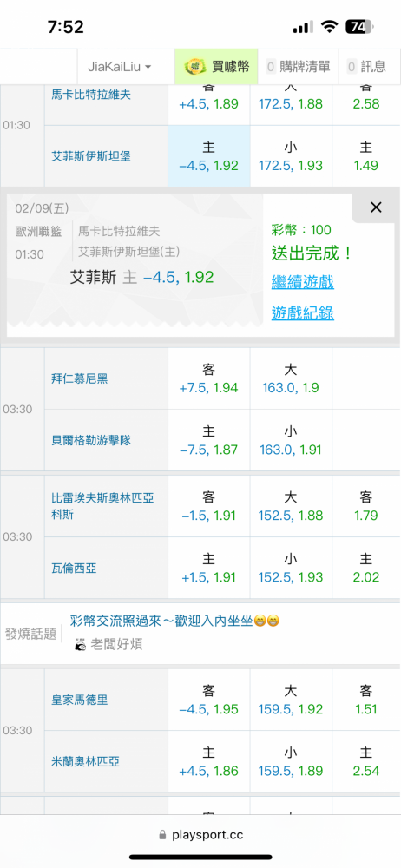
Task: Tap the battery indicator in status bar
Action: tap(359, 27)
